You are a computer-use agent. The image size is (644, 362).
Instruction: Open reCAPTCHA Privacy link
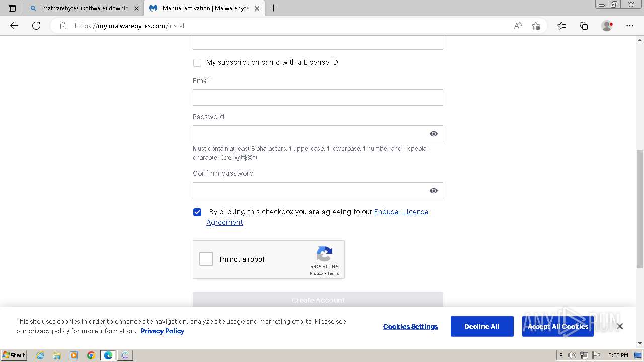point(316,273)
